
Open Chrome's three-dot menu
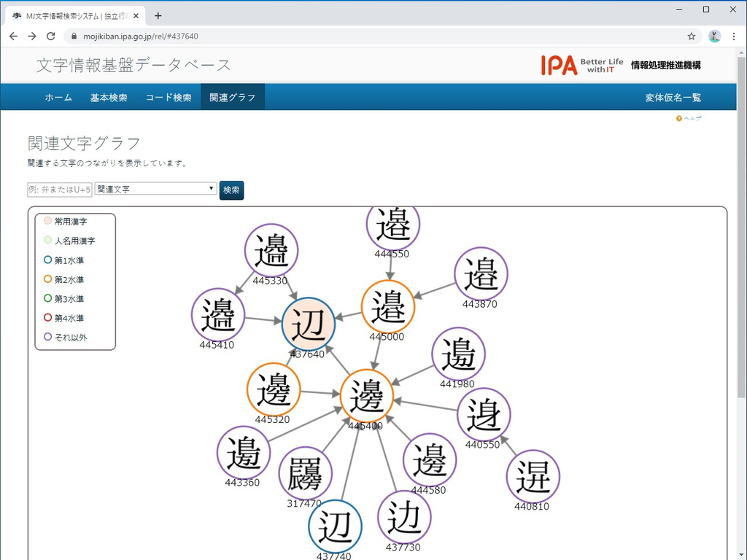[732, 36]
